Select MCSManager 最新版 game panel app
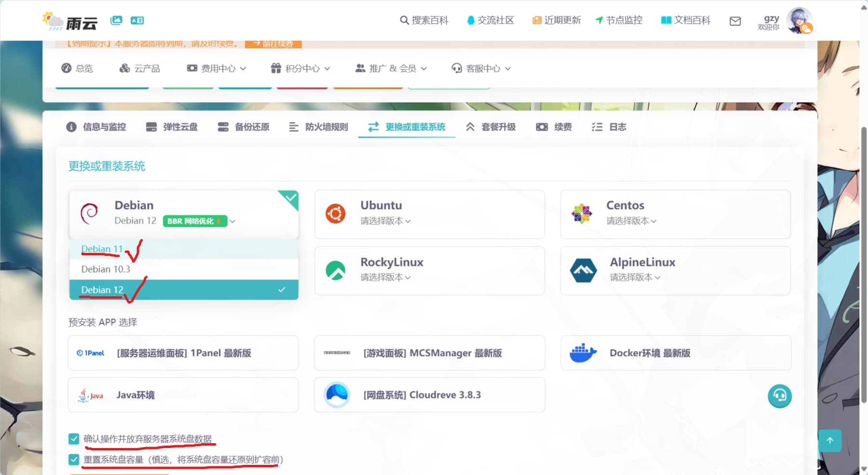 coord(429,353)
